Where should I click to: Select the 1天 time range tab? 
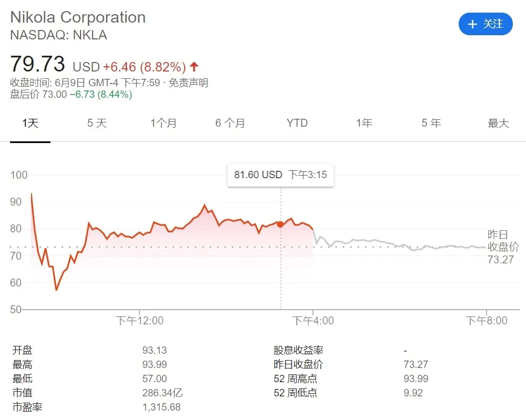(30, 124)
